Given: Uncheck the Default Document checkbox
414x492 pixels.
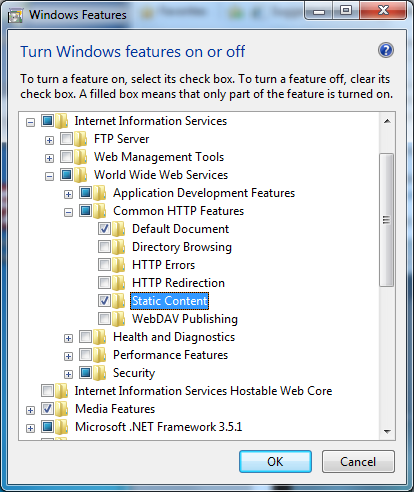Looking at the screenshot, I should click(x=104, y=229).
